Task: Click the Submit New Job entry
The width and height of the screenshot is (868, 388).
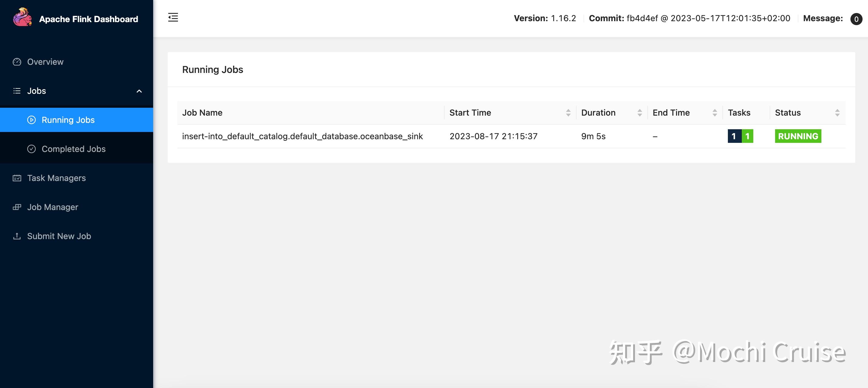Action: coord(59,236)
